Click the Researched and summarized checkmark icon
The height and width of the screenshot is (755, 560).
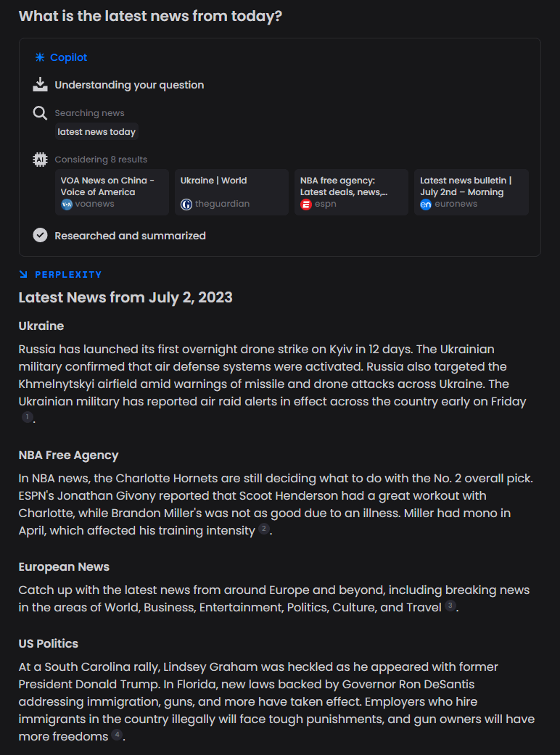(40, 236)
